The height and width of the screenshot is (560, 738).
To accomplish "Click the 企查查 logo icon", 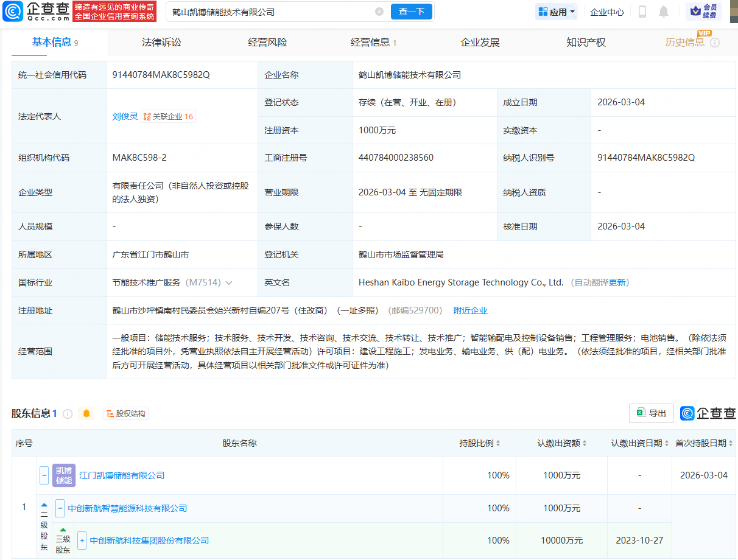I will [12, 12].
